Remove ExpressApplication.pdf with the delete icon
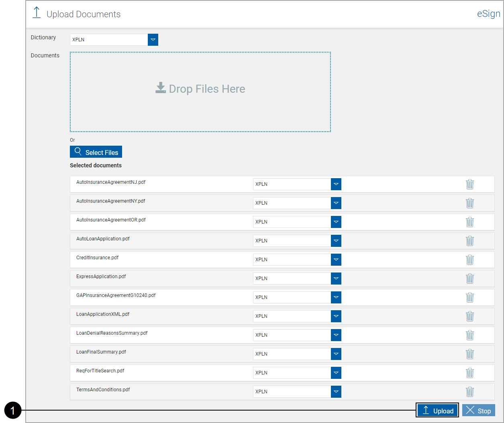This screenshot has height=423, width=504. click(x=470, y=279)
